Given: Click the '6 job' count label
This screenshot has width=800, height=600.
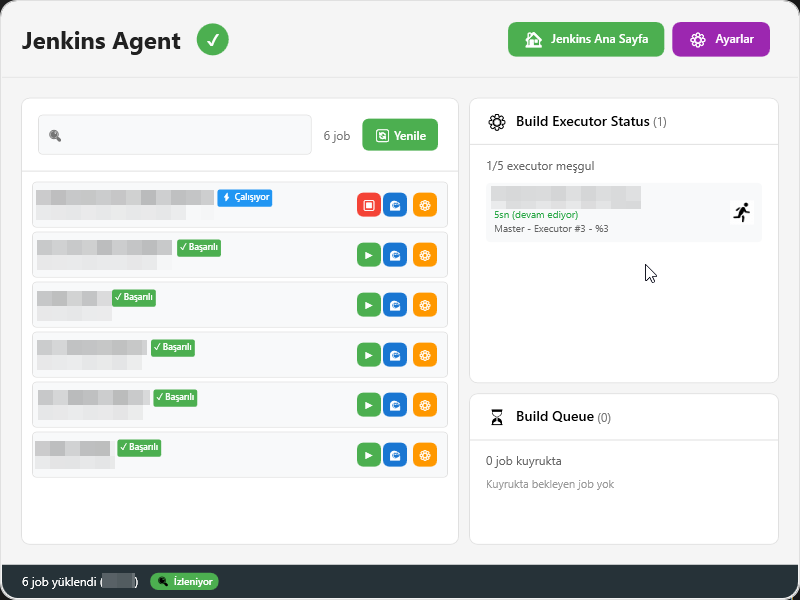Looking at the screenshot, I should click(337, 136).
